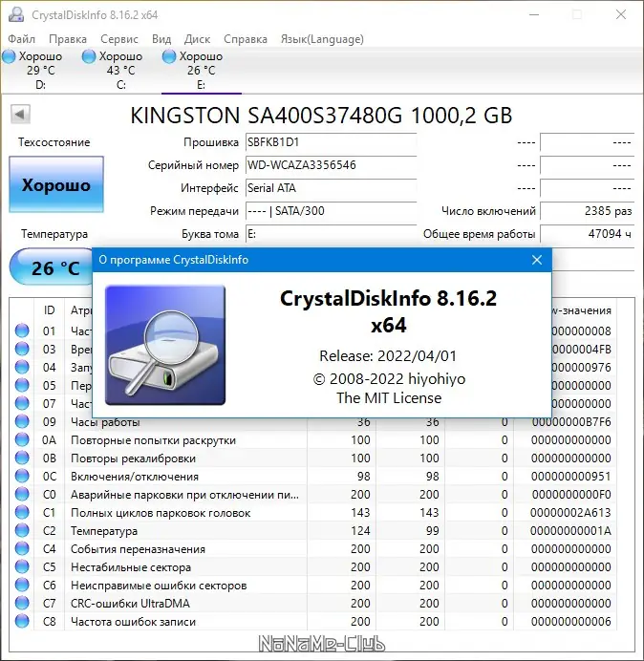Select the Повторные попытки раскрутки row
Viewport: 644px width, 661px height.
(313, 439)
